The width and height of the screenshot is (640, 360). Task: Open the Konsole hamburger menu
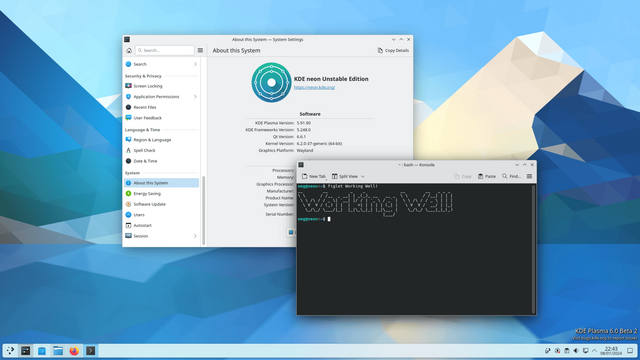pos(529,176)
